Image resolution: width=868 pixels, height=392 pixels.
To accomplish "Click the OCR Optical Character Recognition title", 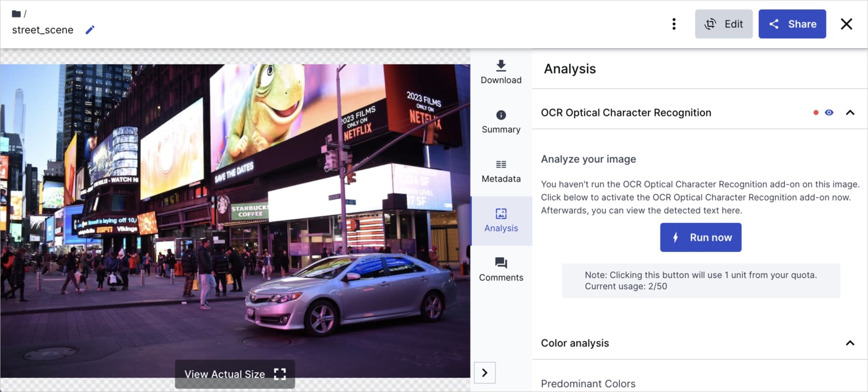I will pos(626,113).
